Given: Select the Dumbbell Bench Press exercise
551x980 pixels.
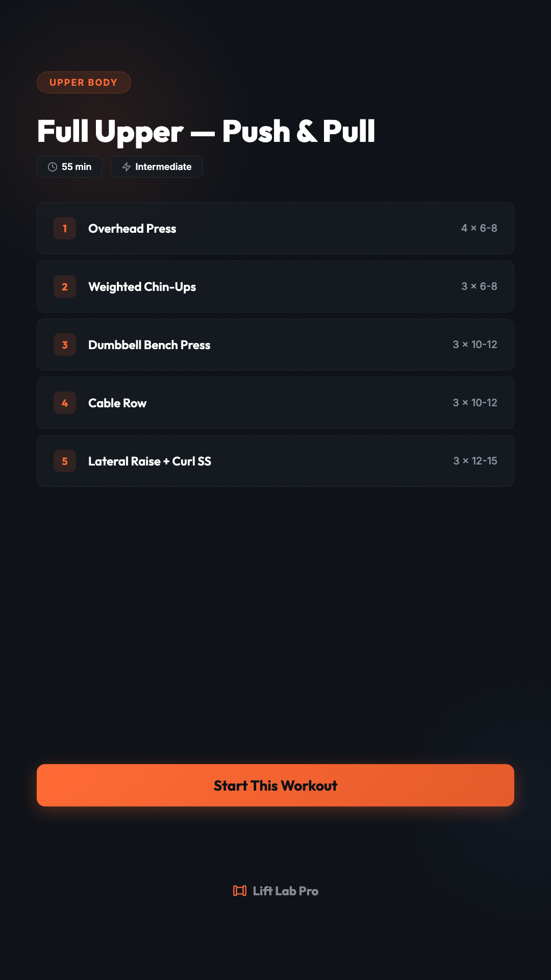Looking at the screenshot, I should click(x=149, y=345).
